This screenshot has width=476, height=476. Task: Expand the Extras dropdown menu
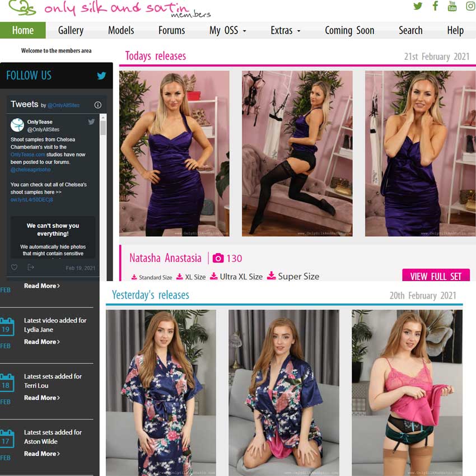point(286,30)
